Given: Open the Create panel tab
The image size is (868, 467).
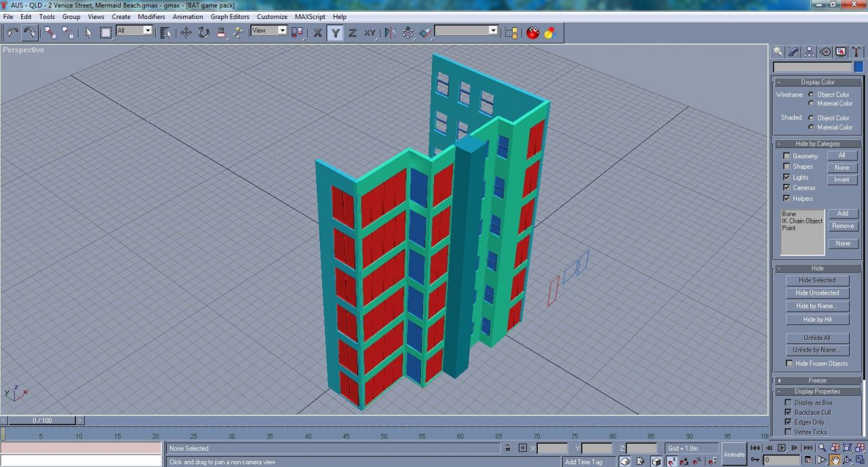Looking at the screenshot, I should pyautogui.click(x=778, y=52).
